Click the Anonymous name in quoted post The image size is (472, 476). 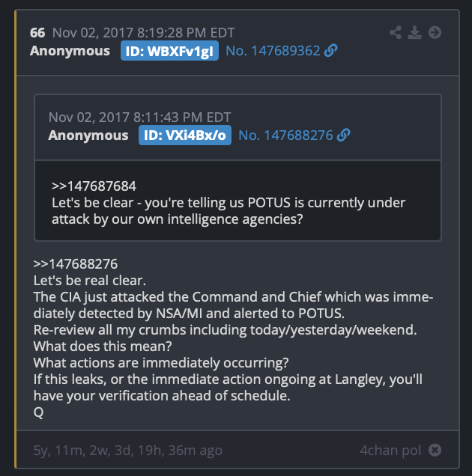[88, 135]
